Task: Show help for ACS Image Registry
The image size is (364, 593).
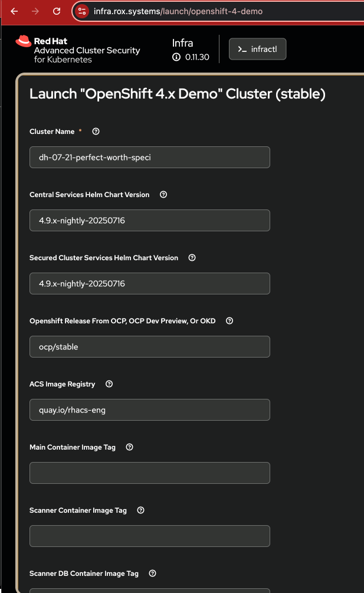Action: (109, 384)
